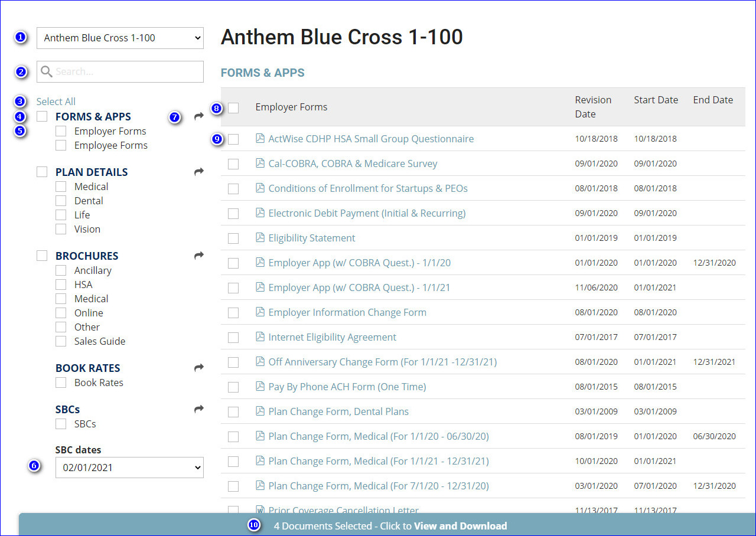Screen dimensions: 756x536
Task: Tick checkbox for Internet Eligibility Agreement row
Action: pos(233,338)
